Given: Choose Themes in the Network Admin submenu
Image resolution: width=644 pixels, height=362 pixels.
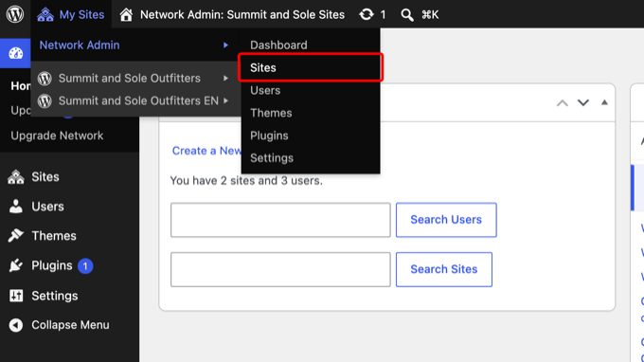Looking at the screenshot, I should coord(271,113).
